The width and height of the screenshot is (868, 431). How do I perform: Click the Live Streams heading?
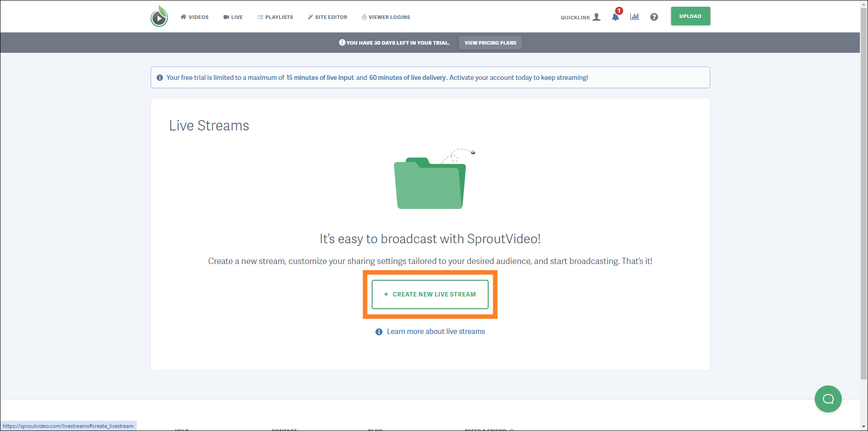pyautogui.click(x=209, y=125)
